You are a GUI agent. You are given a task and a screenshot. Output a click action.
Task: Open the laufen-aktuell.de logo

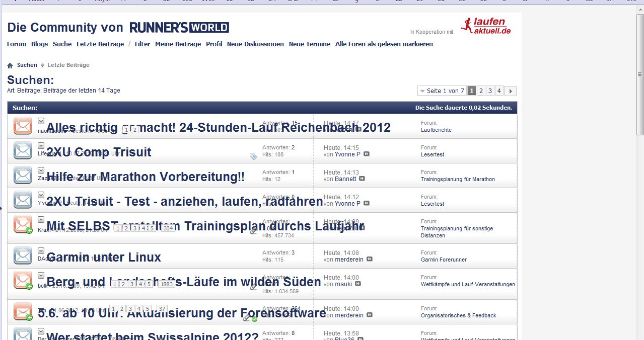[x=486, y=26]
